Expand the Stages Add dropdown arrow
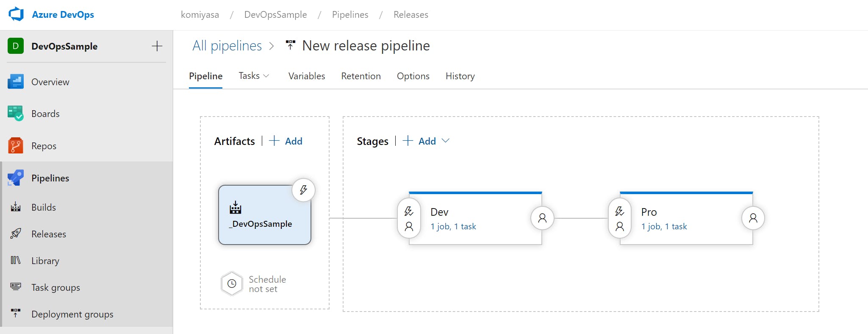 (446, 141)
